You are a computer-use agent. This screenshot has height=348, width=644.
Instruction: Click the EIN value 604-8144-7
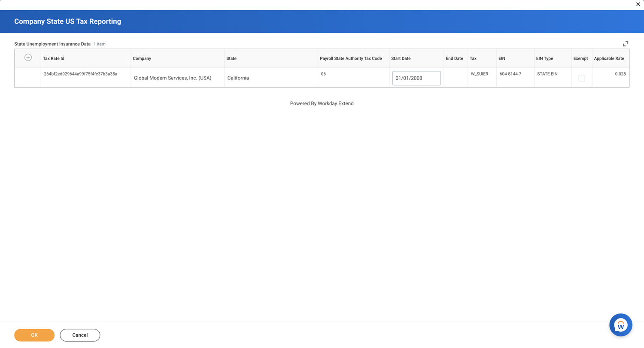click(510, 74)
